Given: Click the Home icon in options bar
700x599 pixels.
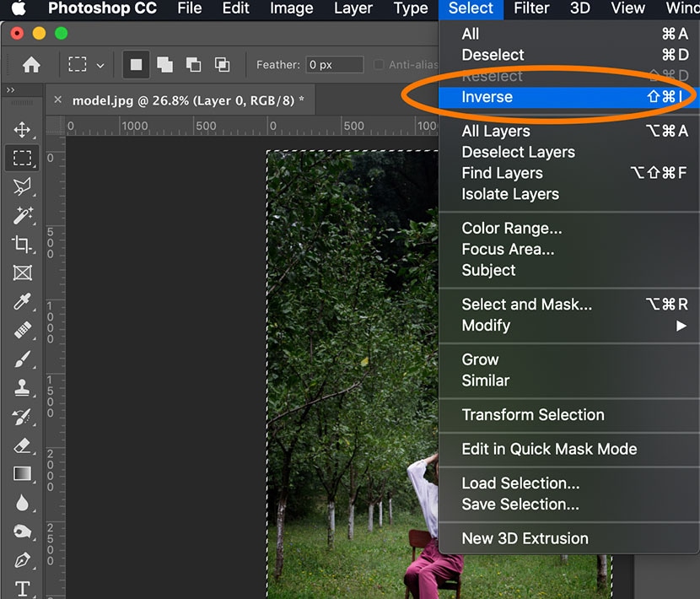Looking at the screenshot, I should [31, 65].
